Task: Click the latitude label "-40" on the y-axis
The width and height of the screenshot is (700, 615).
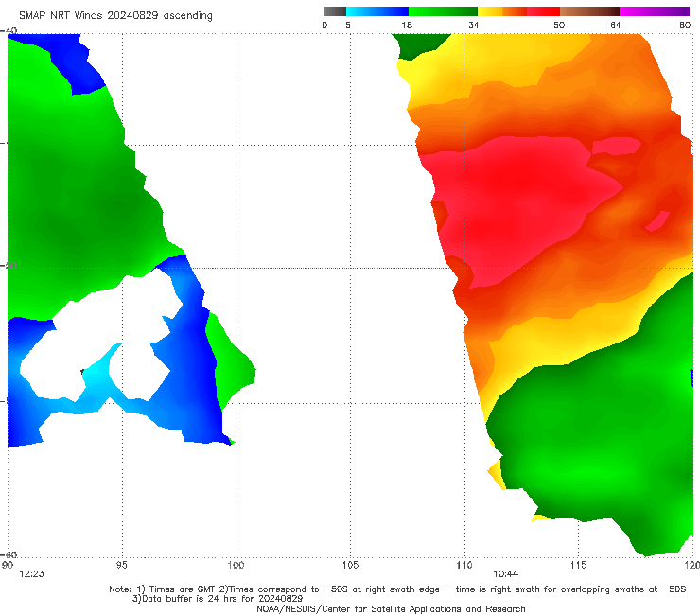Action: click(9, 31)
